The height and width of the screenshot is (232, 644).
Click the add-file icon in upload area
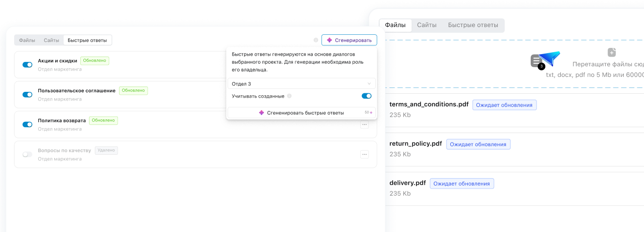612,52
